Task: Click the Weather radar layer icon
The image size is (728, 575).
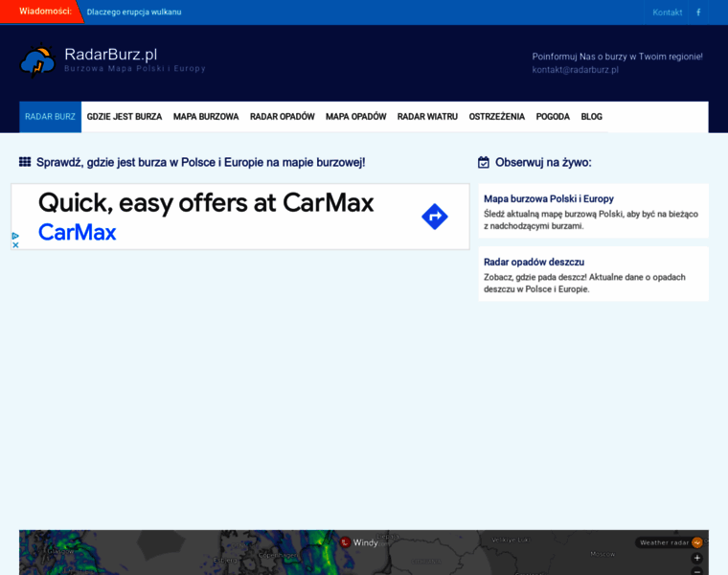Action: (x=697, y=542)
